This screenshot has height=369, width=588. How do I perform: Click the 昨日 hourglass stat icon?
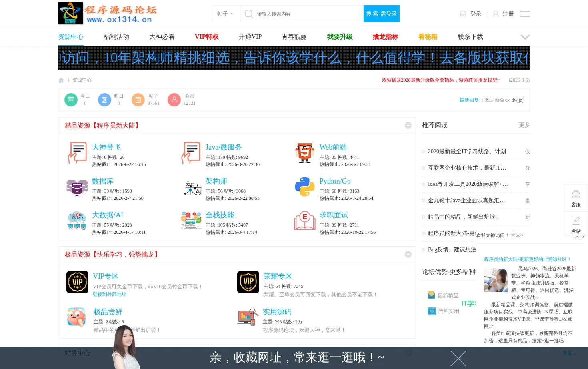[104, 100]
